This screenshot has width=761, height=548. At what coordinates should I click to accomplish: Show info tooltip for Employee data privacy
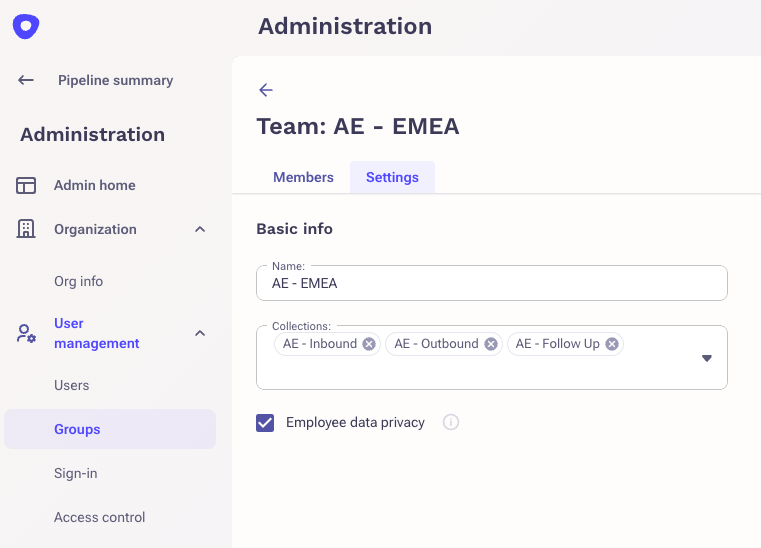(451, 422)
